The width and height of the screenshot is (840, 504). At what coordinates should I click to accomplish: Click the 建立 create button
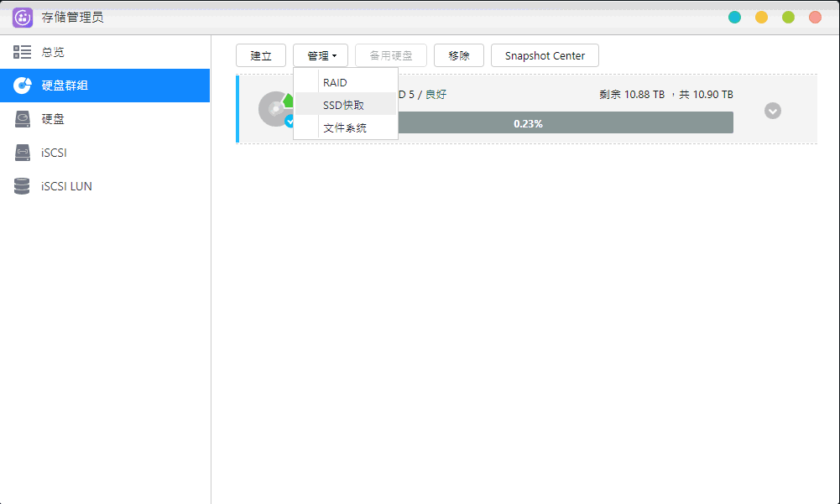coord(260,55)
